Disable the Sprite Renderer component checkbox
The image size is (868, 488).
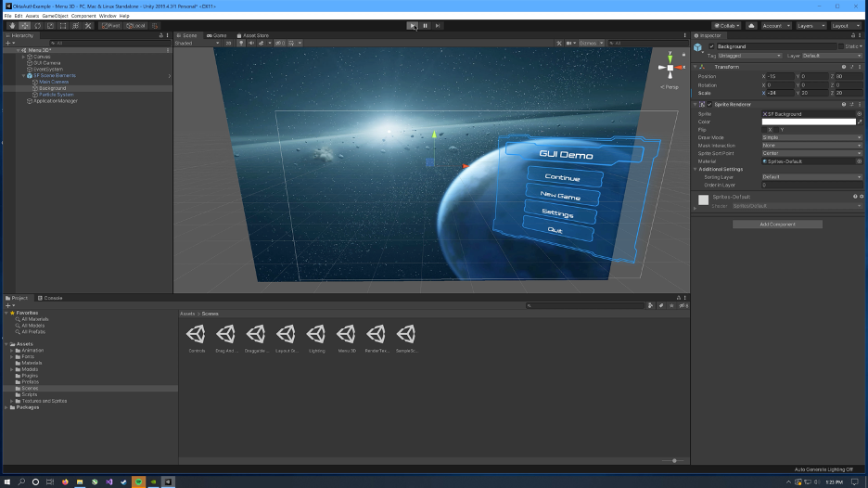click(x=711, y=104)
